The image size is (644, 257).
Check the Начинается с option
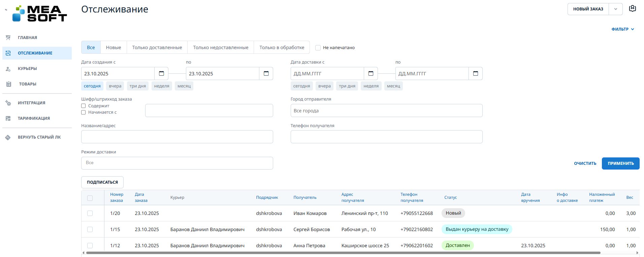pyautogui.click(x=84, y=112)
